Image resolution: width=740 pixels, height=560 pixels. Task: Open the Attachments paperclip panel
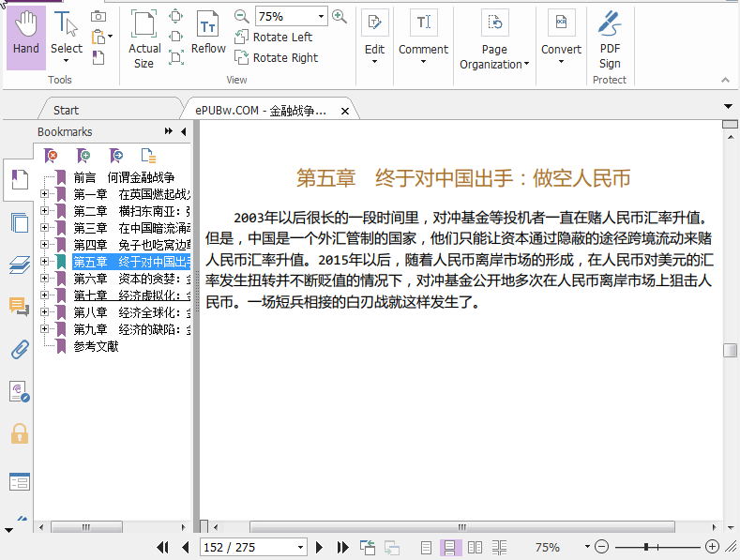coord(20,350)
